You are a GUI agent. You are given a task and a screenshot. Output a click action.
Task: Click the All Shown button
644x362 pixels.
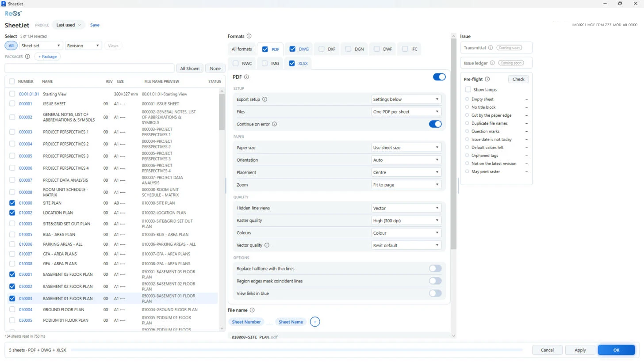tap(189, 69)
